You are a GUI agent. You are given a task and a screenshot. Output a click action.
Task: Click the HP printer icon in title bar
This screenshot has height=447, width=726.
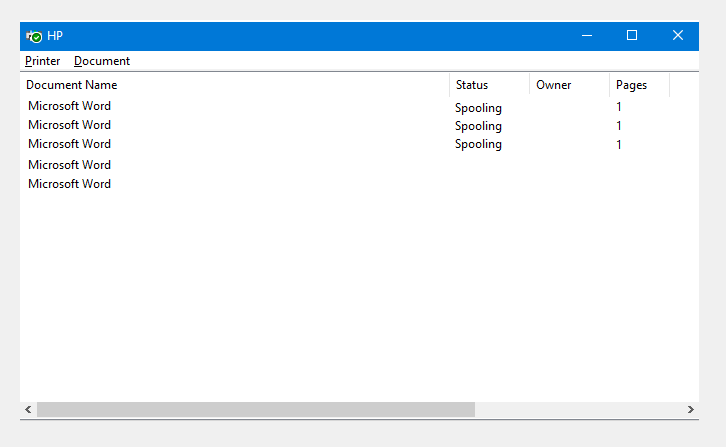[x=34, y=36]
